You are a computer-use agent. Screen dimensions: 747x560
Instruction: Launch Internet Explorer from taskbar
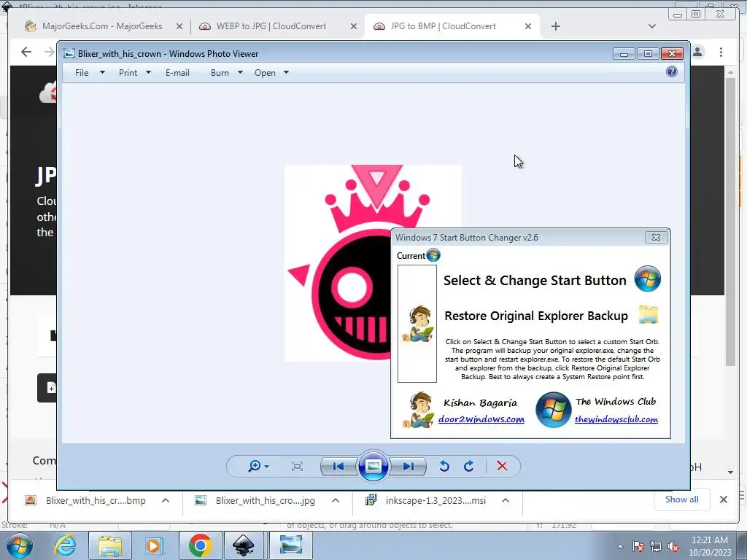65,545
